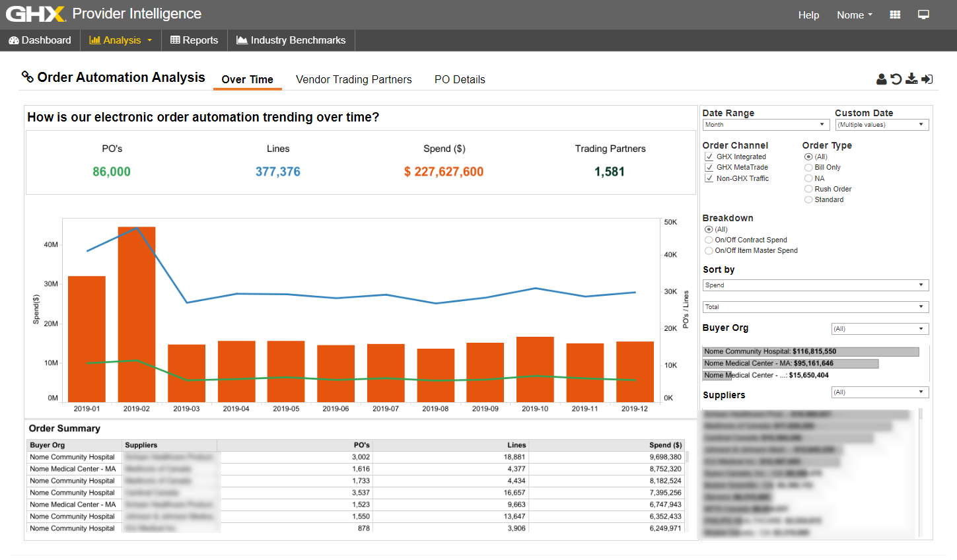Click the undo/reset view icon
957x560 pixels.
[896, 79]
